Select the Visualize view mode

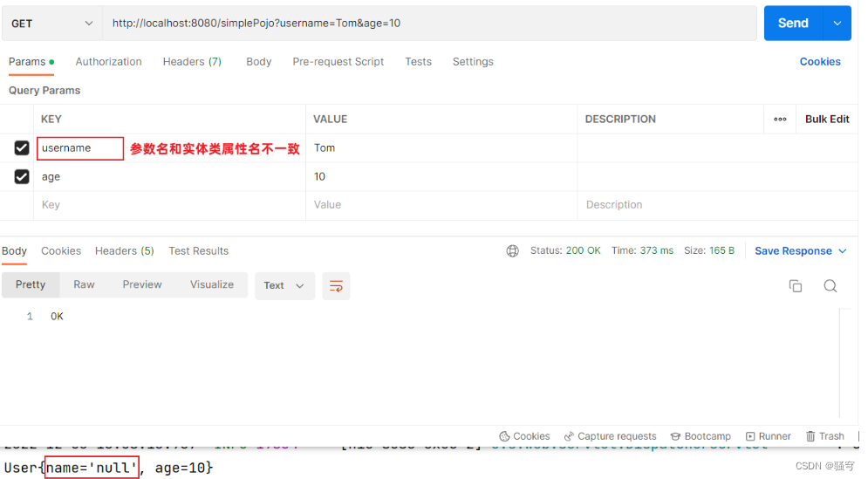point(212,284)
